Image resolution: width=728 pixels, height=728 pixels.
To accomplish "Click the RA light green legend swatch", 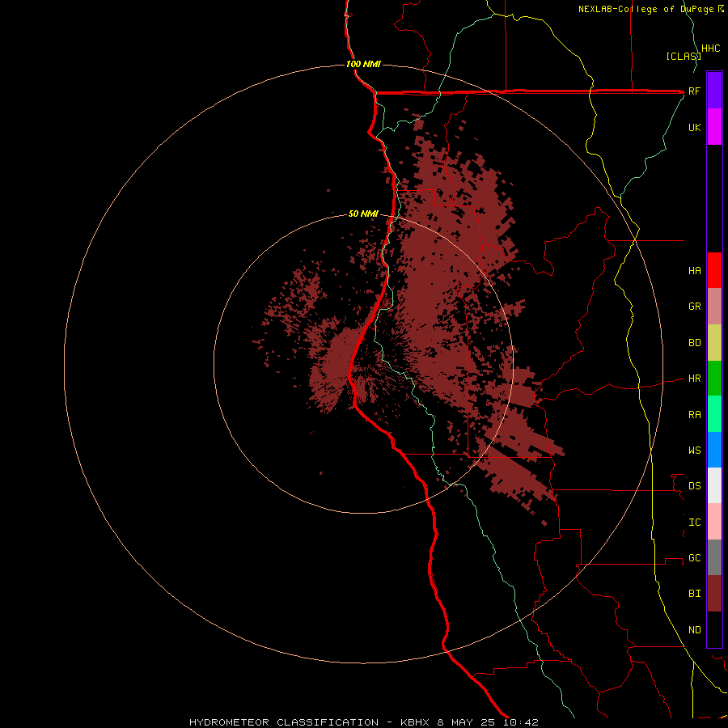I will (x=714, y=414).
